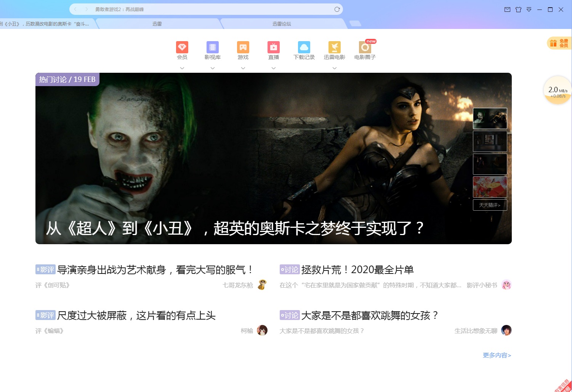Expand the 游戏 dropdown arrow
Image resolution: width=572 pixels, height=392 pixels.
(243, 68)
